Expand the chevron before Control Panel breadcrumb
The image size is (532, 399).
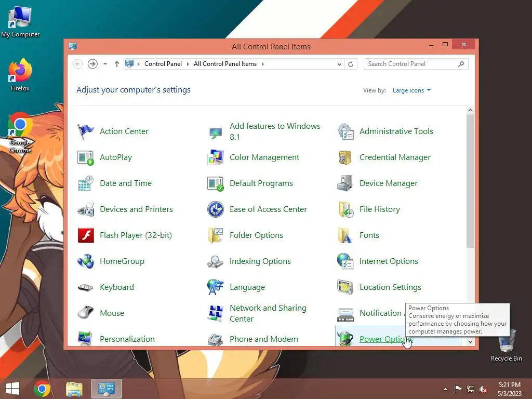pyautogui.click(x=138, y=64)
